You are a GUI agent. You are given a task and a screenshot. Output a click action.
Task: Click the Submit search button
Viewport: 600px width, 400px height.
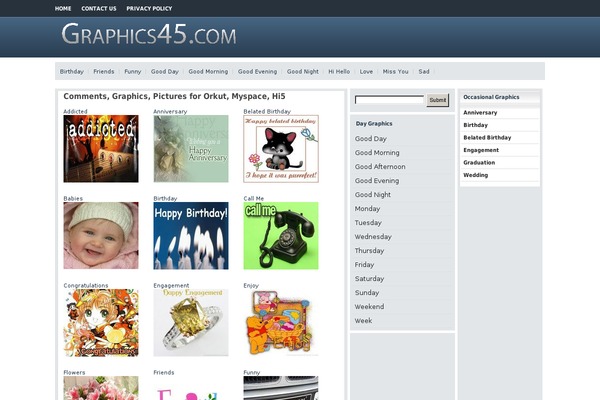[438, 100]
